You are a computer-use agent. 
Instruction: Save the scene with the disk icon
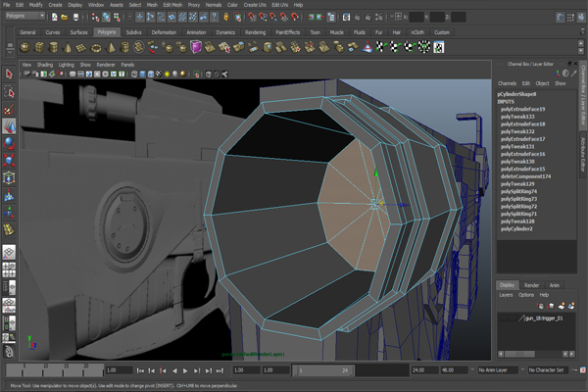[x=75, y=17]
